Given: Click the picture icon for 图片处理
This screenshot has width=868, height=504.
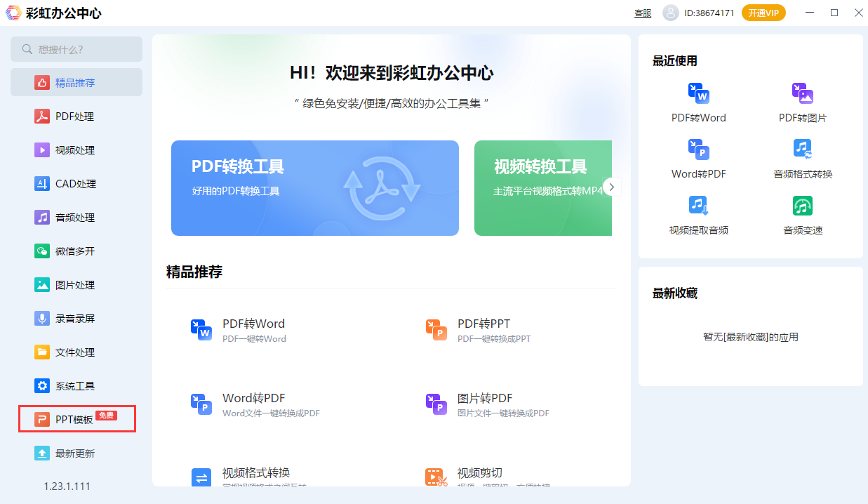Looking at the screenshot, I should (x=42, y=285).
